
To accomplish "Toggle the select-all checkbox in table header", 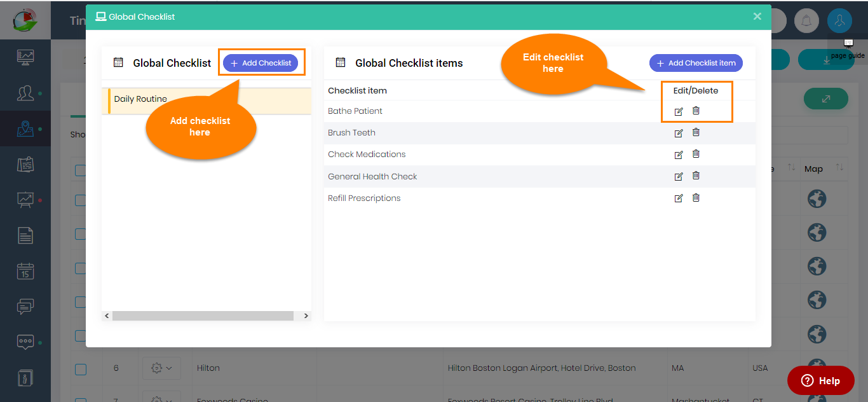I will point(81,170).
